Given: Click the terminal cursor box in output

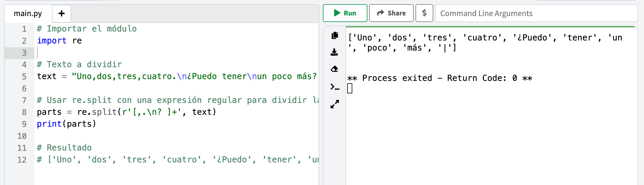Looking at the screenshot, I should pos(350,88).
